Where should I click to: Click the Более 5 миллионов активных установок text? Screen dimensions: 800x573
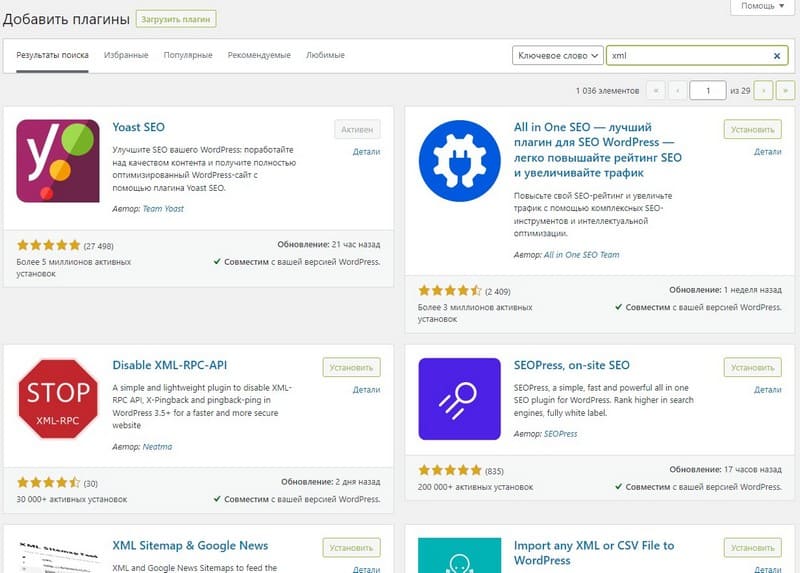(x=73, y=268)
